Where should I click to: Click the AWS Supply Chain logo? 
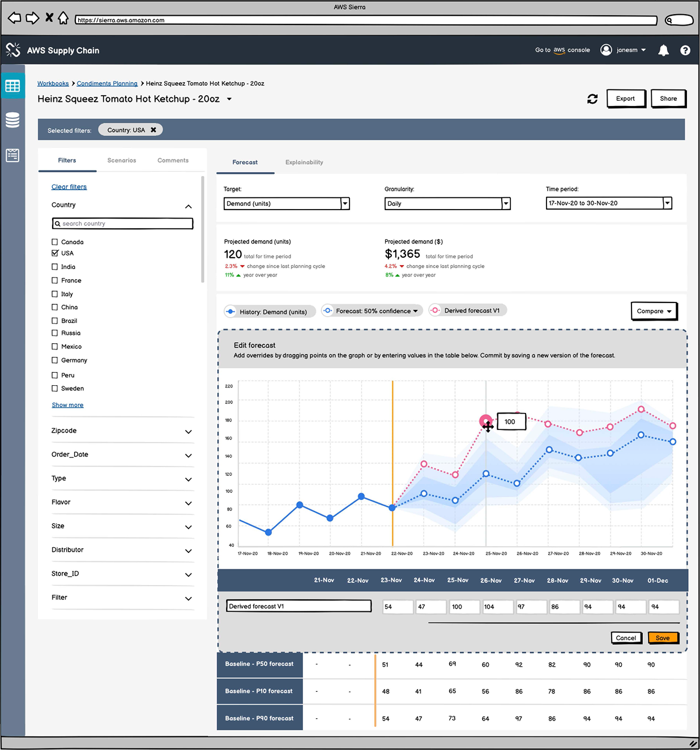pyautogui.click(x=13, y=50)
